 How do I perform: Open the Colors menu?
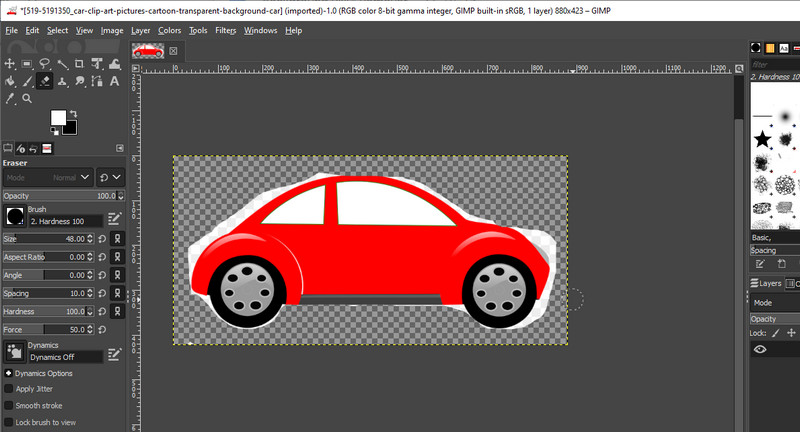[x=169, y=30]
